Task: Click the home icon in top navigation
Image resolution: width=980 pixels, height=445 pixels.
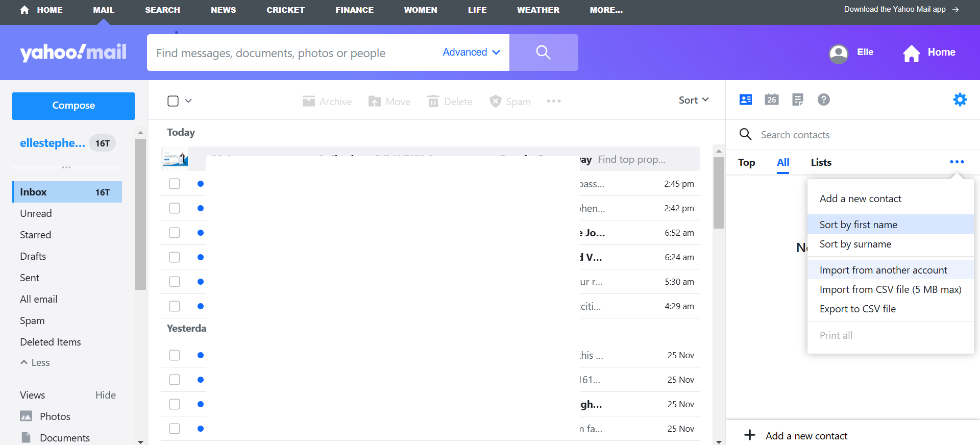Action: tap(24, 10)
